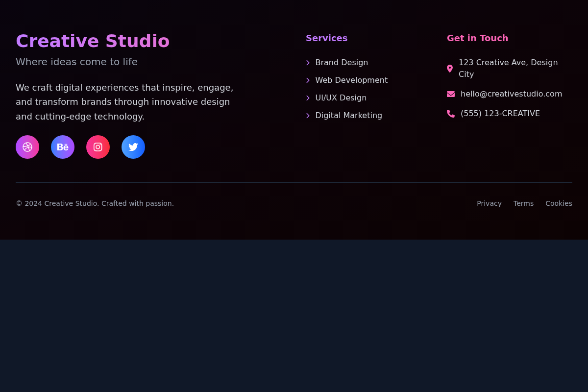Click chevron before Brand Design
This screenshot has width=588, height=392.
click(x=308, y=63)
